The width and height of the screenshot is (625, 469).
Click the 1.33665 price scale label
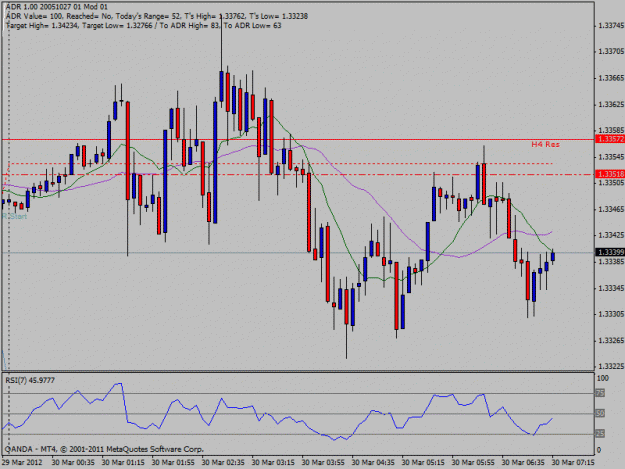coord(611,78)
